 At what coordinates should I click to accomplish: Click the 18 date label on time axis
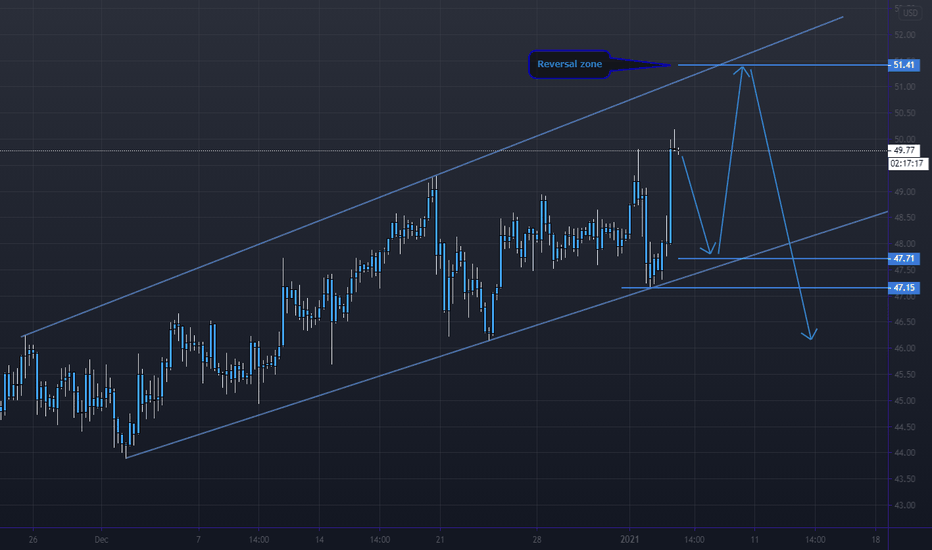(x=876, y=540)
